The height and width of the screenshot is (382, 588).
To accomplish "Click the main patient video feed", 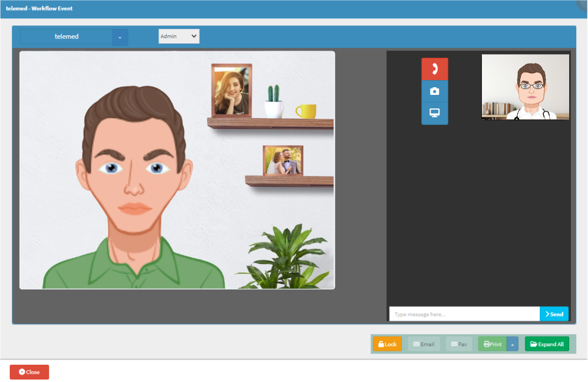I will [177, 170].
